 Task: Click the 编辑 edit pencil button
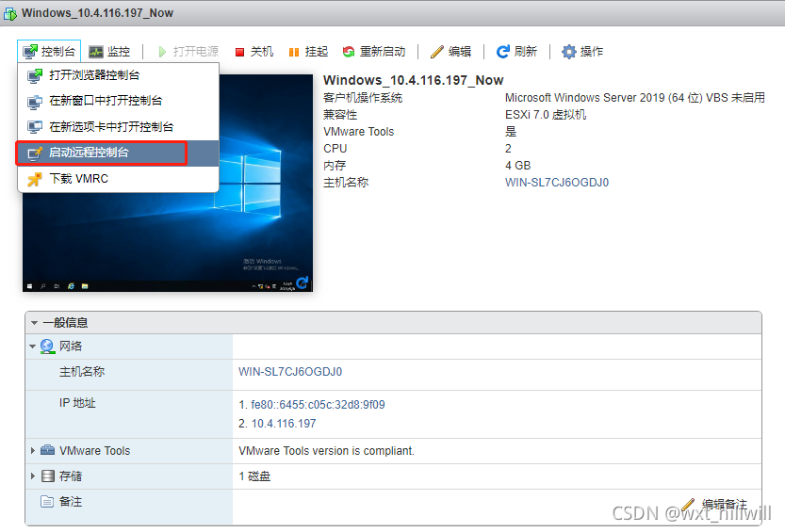pyautogui.click(x=450, y=52)
